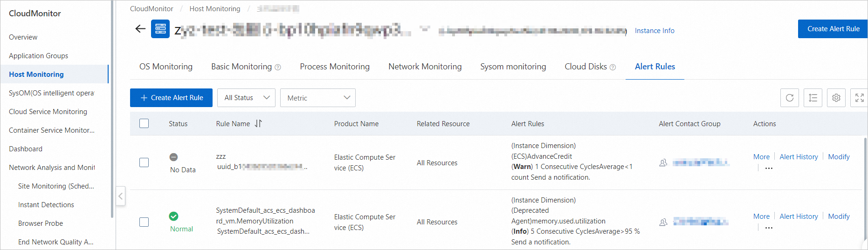Expand the ellipsis menu for the zzz rule
The height and width of the screenshot is (250, 868).
tap(769, 169)
